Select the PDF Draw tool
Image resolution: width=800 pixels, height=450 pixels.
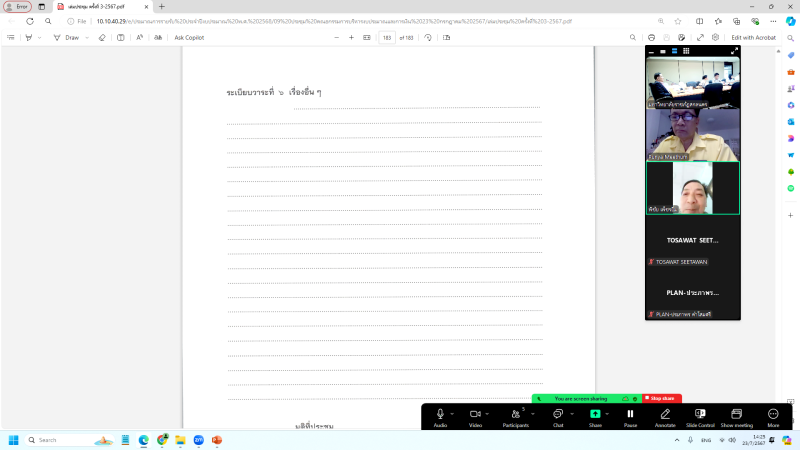[66, 37]
